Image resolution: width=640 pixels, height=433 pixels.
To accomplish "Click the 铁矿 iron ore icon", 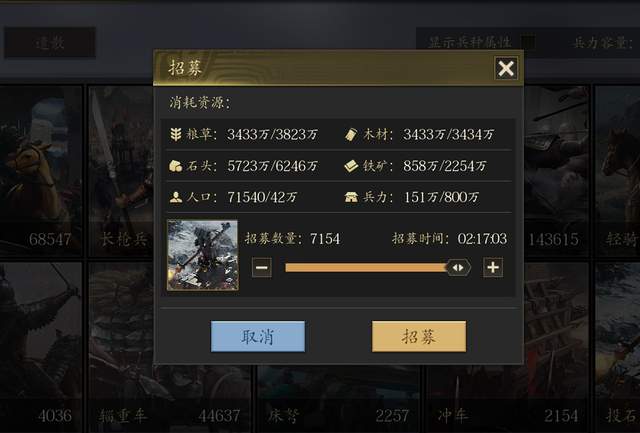I will (351, 166).
